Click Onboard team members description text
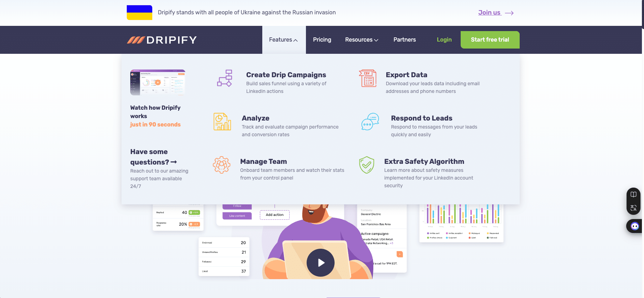Screen dimensions: 644x298 (292, 174)
